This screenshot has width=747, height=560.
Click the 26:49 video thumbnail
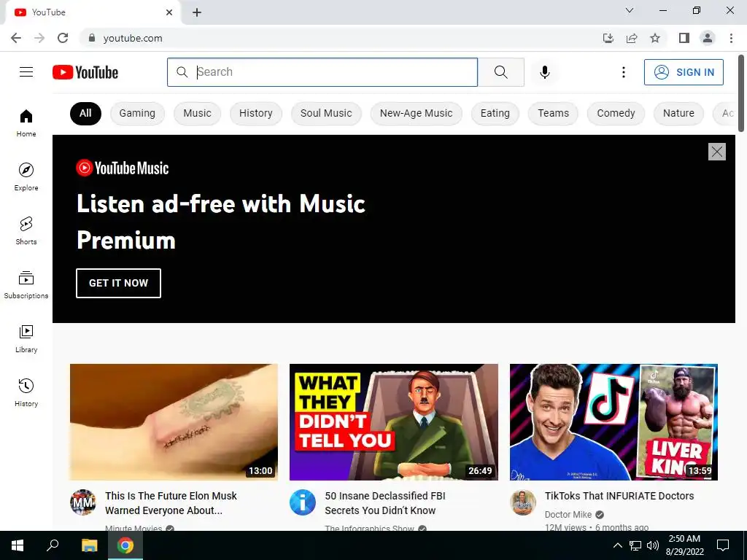click(x=393, y=422)
